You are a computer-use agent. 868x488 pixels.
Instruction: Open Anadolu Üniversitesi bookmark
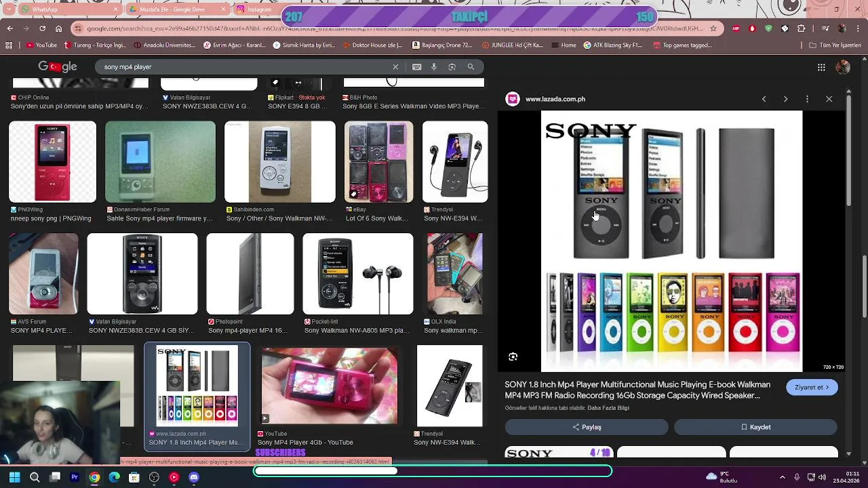pos(165,45)
